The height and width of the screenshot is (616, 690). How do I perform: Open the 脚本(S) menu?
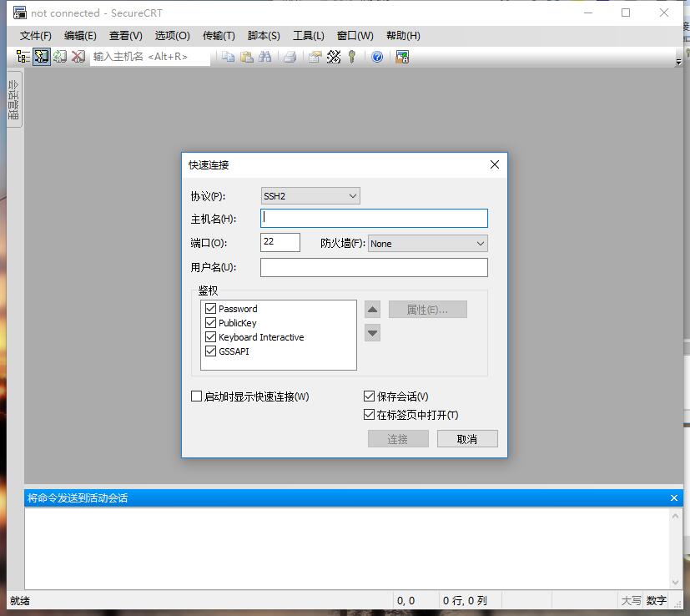point(264,36)
